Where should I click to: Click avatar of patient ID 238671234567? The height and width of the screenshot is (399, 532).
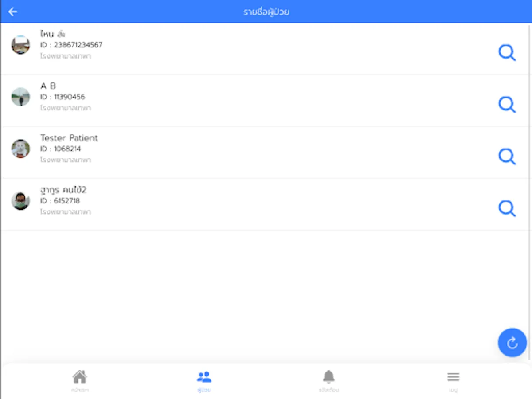(x=20, y=45)
